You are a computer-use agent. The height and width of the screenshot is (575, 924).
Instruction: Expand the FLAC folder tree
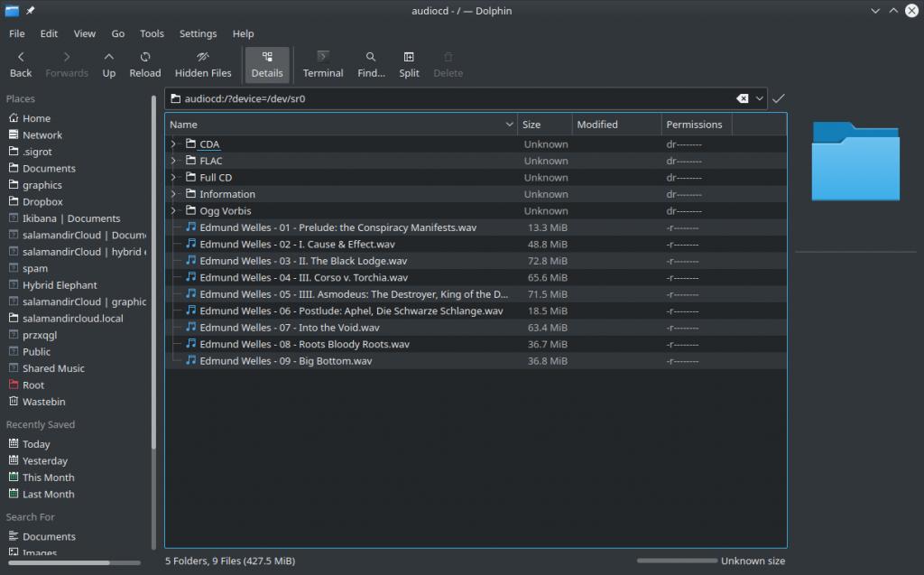coord(174,161)
